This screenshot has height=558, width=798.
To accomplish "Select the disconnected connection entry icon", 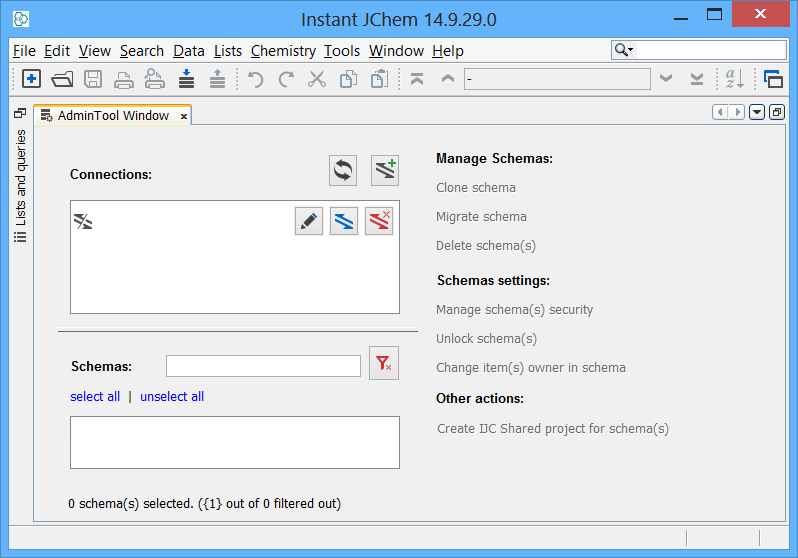I will (83, 221).
